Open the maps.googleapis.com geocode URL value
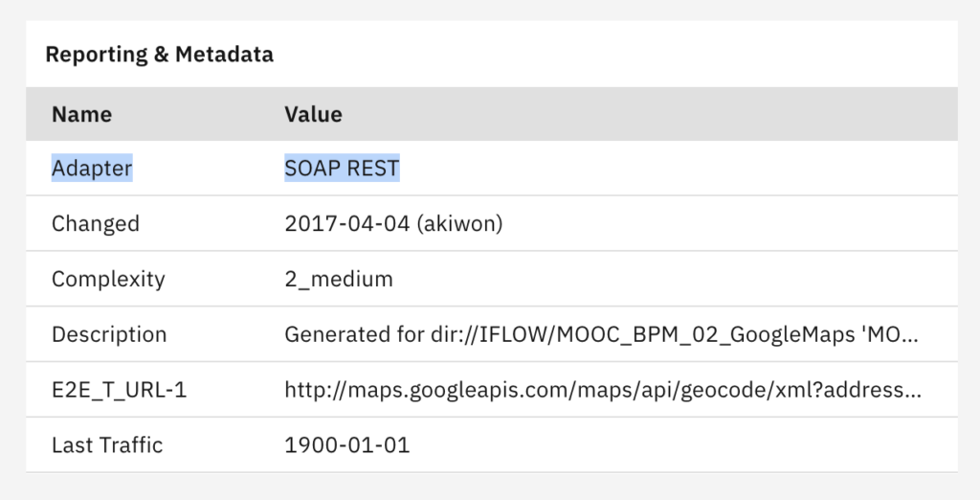 click(603, 390)
